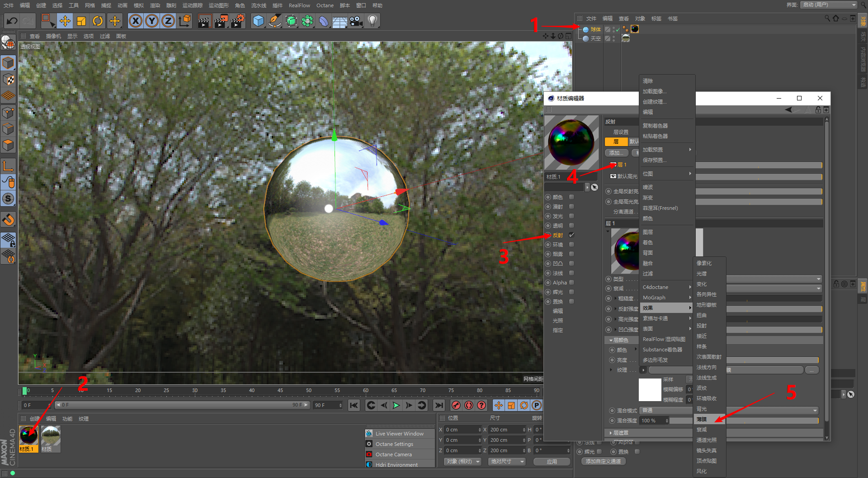Viewport: 868px width, 478px height.
Task: Select the spline pen tool
Action: (x=274, y=21)
